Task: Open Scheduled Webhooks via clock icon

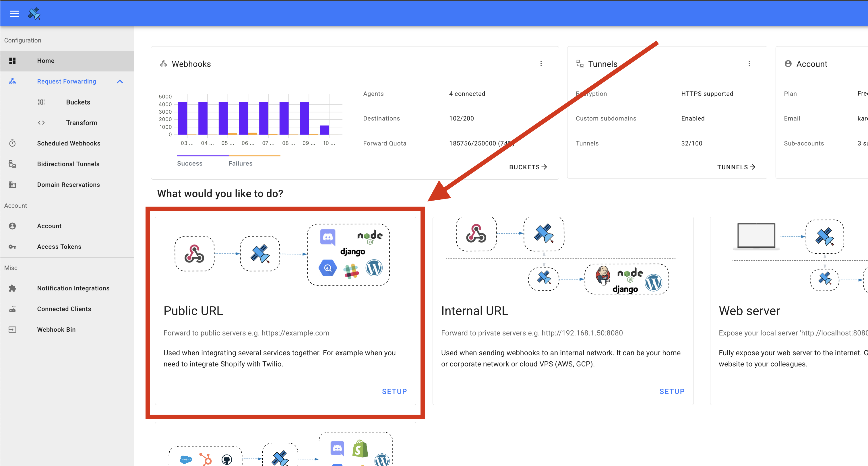Action: (x=12, y=143)
